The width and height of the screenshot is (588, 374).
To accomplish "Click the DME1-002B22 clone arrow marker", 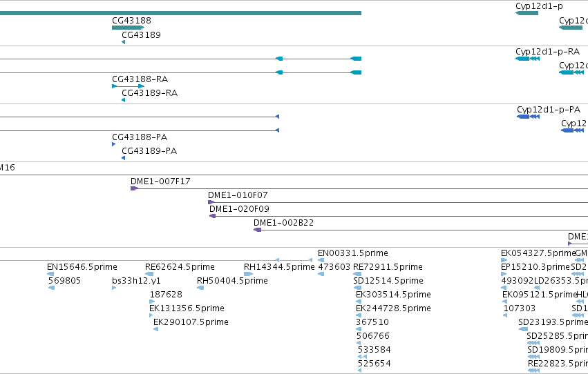I will (257, 230).
